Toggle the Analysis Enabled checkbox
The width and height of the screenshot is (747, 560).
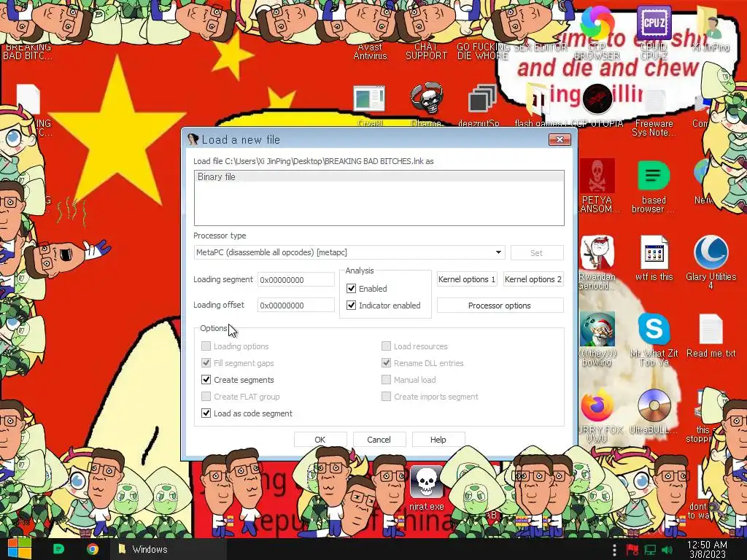[x=351, y=288]
